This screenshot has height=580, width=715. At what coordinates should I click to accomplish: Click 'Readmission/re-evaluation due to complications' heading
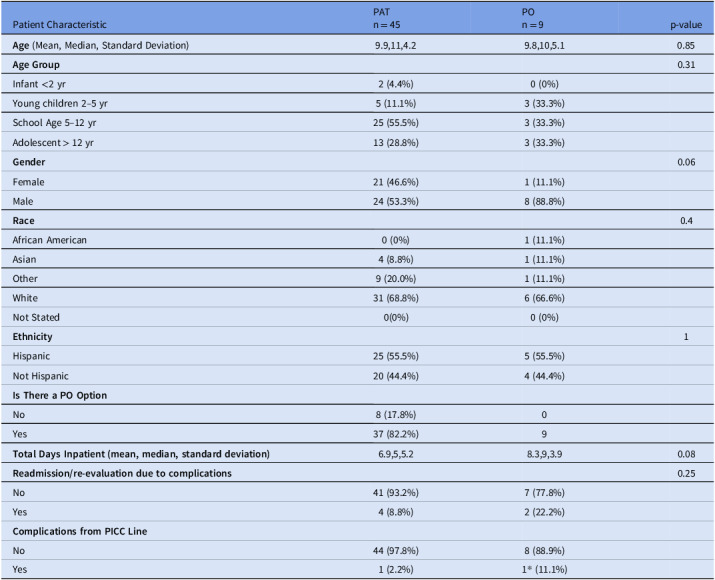pos(122,473)
